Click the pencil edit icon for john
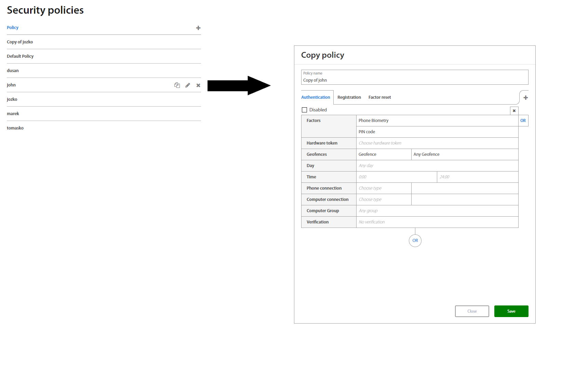588x369 pixels. click(x=188, y=85)
